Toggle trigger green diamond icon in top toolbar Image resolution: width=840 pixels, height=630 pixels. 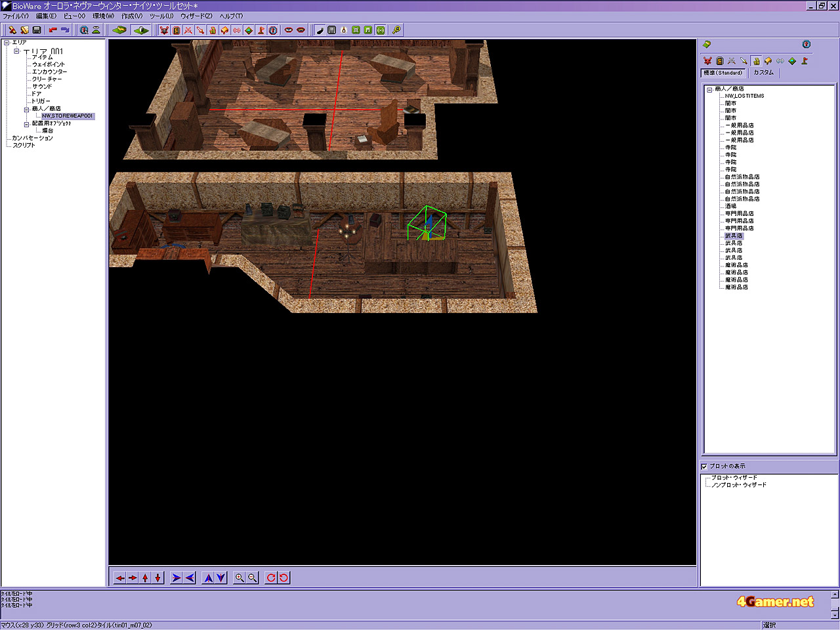tap(249, 30)
